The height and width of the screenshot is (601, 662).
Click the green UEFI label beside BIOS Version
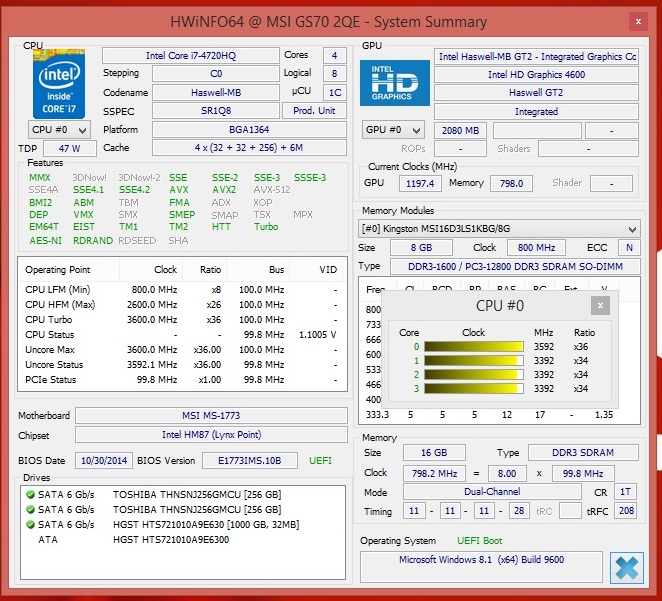[x=320, y=460]
